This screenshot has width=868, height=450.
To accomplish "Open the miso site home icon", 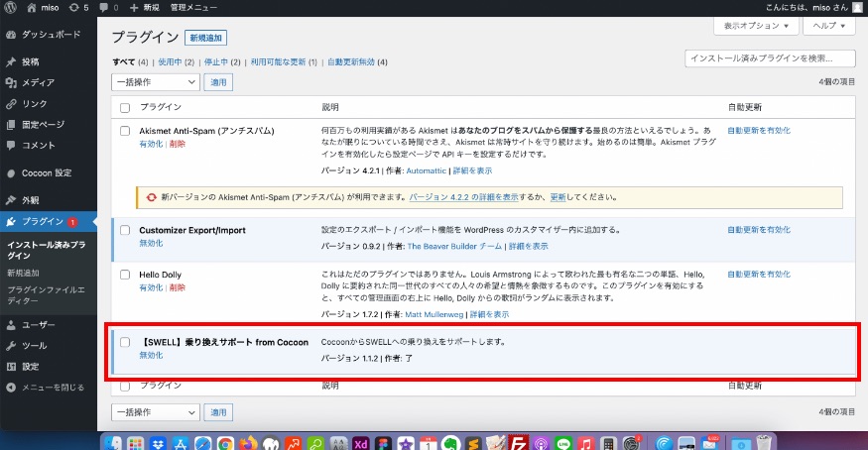I will pyautogui.click(x=32, y=8).
